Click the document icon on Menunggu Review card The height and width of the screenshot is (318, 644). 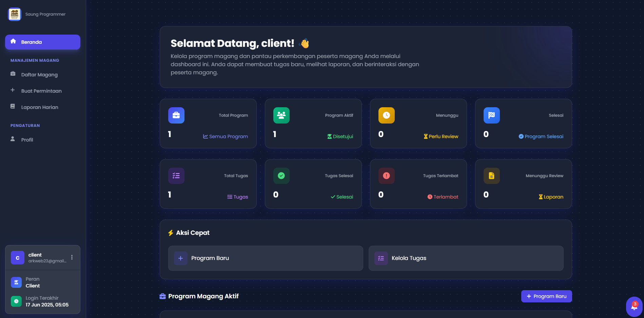[x=491, y=175]
